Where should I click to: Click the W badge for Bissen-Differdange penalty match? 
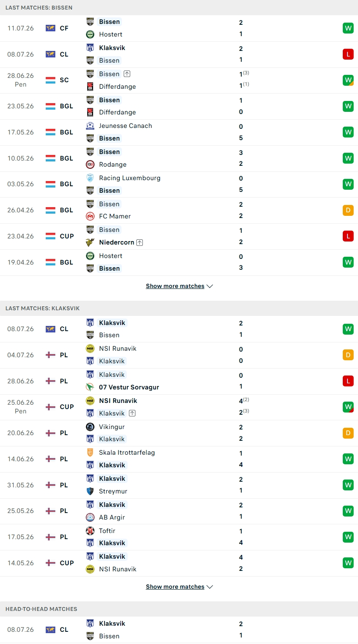coord(348,80)
